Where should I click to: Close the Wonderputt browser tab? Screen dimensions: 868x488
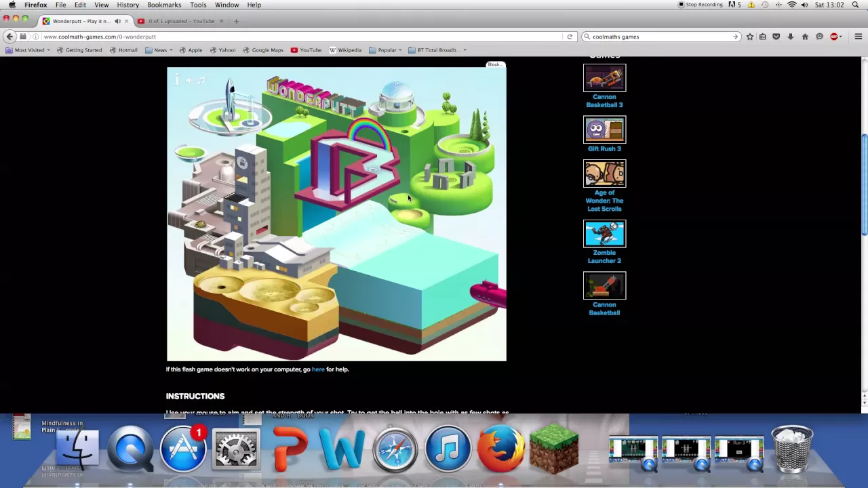(x=126, y=21)
